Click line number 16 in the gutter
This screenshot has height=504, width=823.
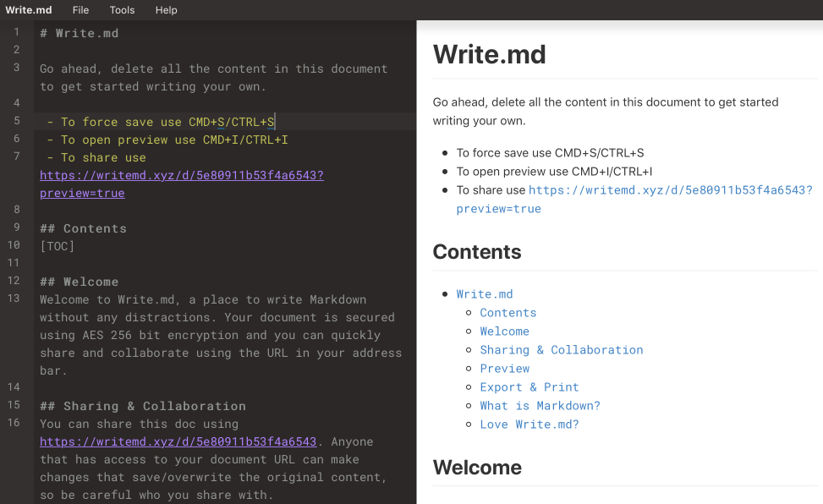[14, 423]
